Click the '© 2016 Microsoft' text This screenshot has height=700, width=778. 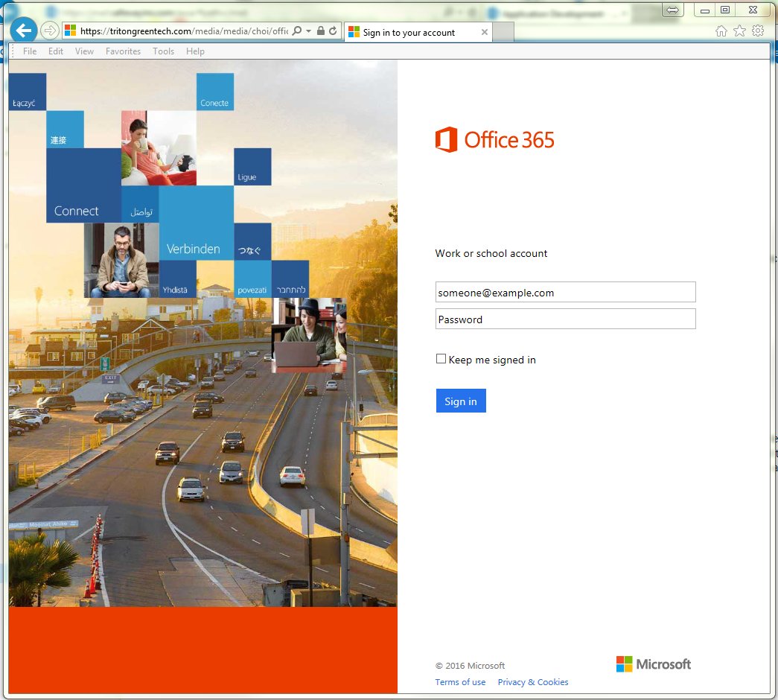[x=470, y=666]
